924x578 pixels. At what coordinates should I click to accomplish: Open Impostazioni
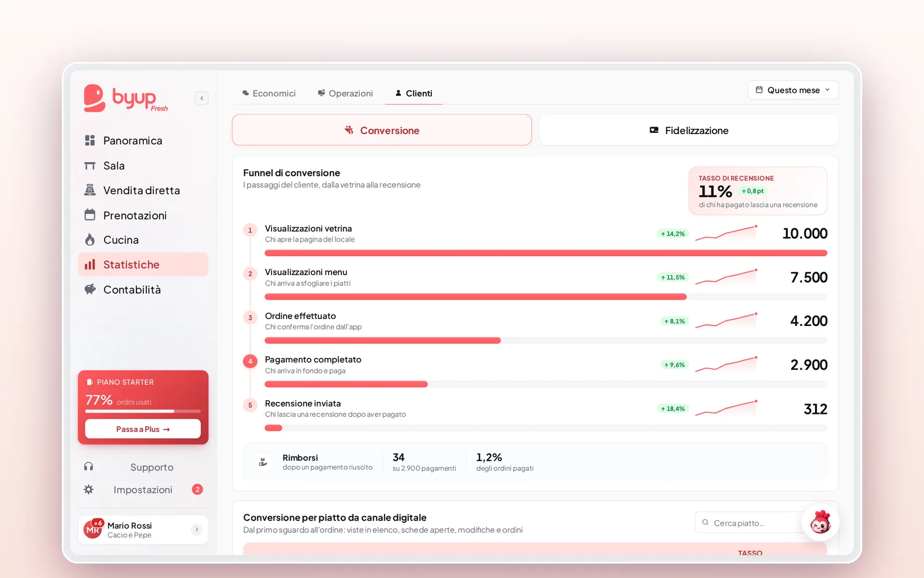point(143,490)
